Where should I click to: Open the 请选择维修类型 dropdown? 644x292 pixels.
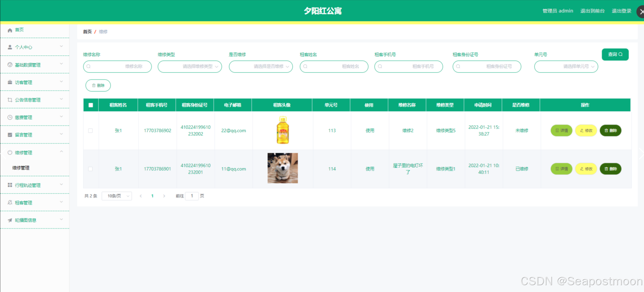[x=190, y=67]
